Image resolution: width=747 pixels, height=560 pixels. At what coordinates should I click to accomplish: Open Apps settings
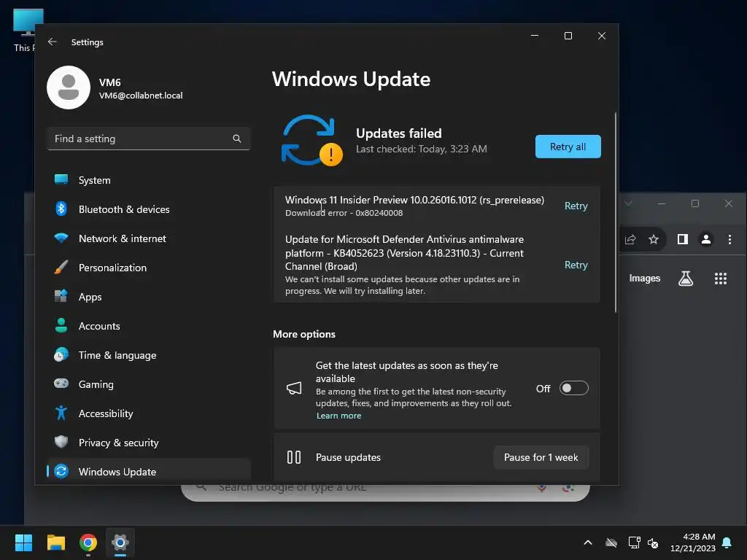[x=149, y=297]
